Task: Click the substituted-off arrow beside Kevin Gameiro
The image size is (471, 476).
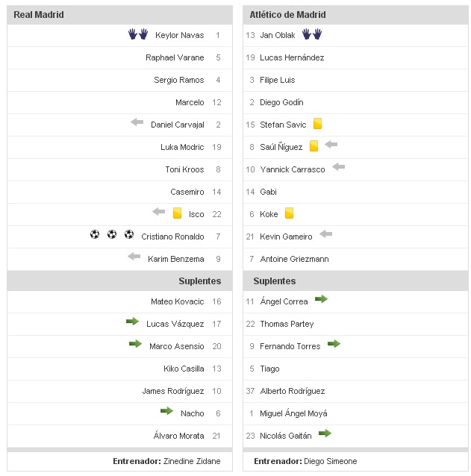Action: [325, 234]
